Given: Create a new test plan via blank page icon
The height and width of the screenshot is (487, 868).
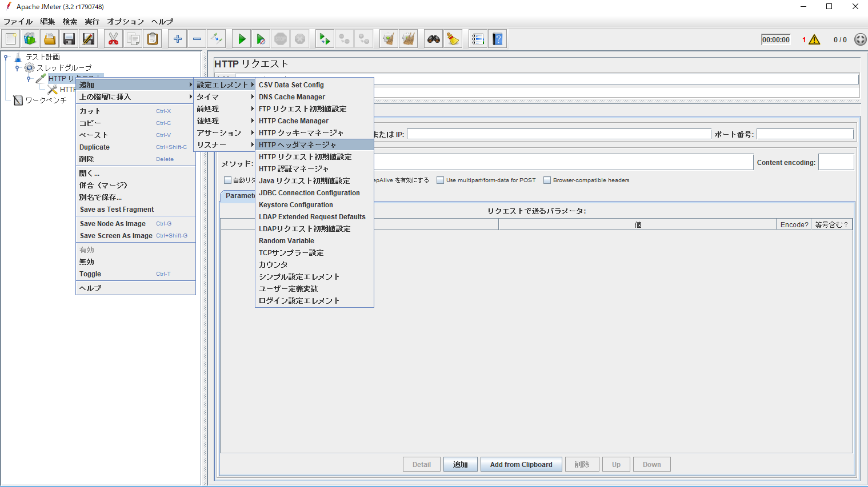Looking at the screenshot, I should (x=10, y=38).
